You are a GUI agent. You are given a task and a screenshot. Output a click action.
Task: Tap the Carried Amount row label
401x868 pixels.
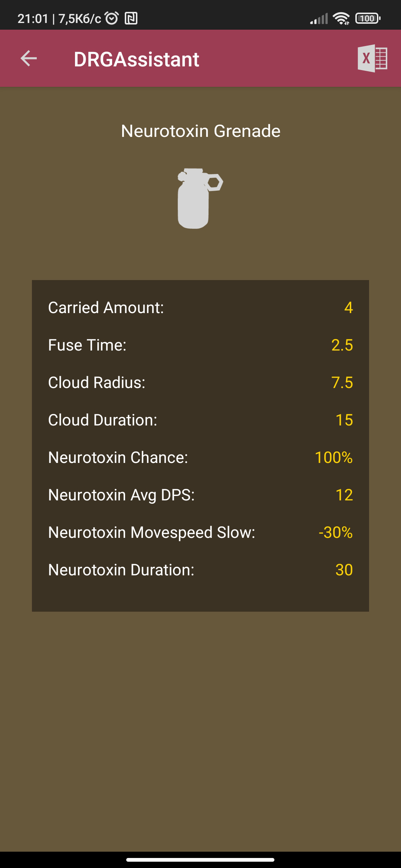106,308
